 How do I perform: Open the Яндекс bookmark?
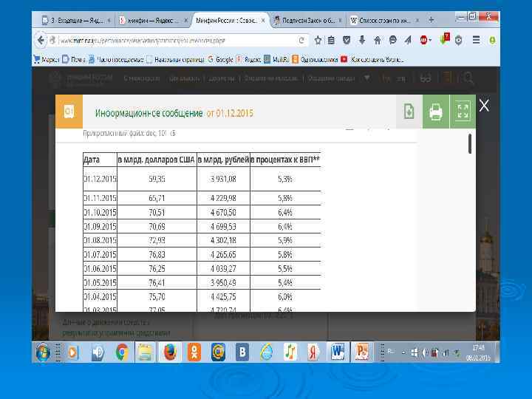pos(249,60)
